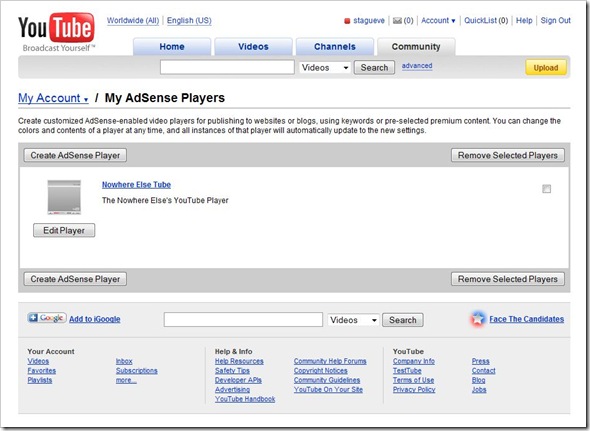
Task: Open the Face The Candidates link
Action: pyautogui.click(x=526, y=319)
